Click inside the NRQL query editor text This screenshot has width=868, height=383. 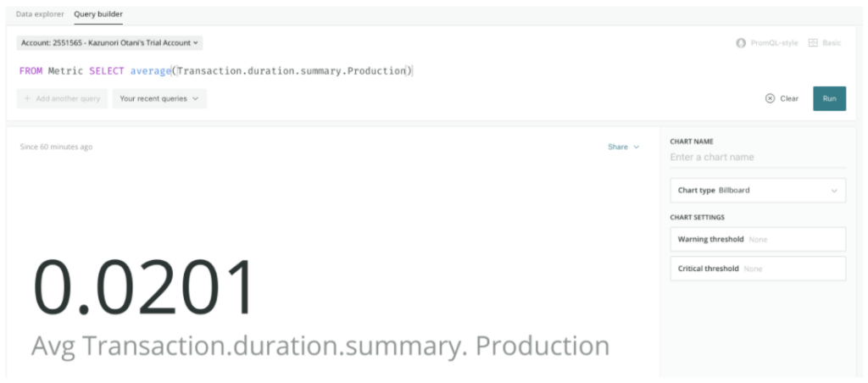(x=216, y=71)
